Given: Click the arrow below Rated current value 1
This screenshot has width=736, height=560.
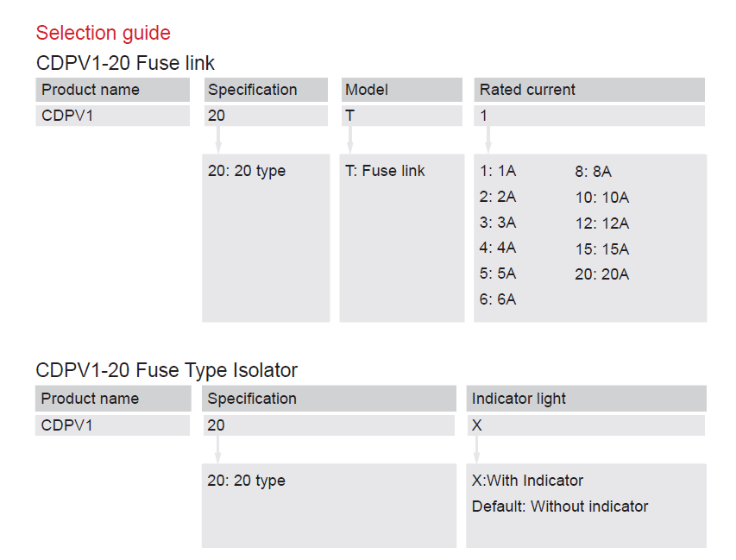Looking at the screenshot, I should [488, 140].
